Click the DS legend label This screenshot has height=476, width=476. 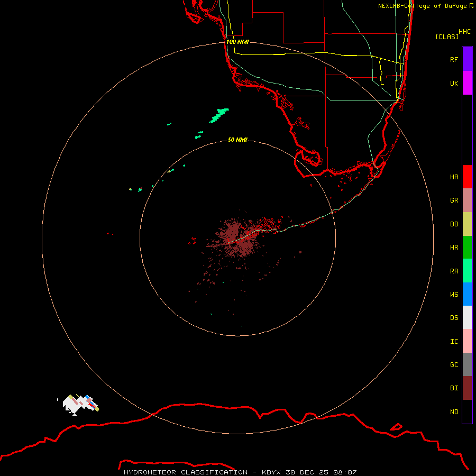pos(454,318)
